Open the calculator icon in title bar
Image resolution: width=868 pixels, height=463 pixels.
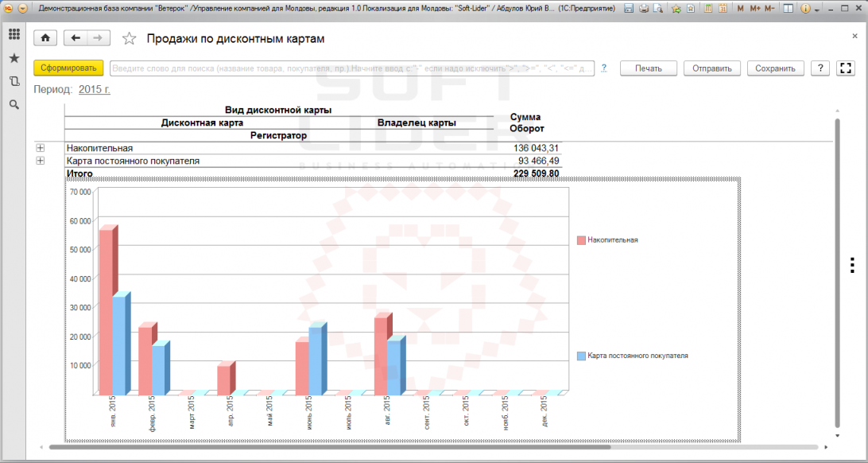tap(708, 8)
